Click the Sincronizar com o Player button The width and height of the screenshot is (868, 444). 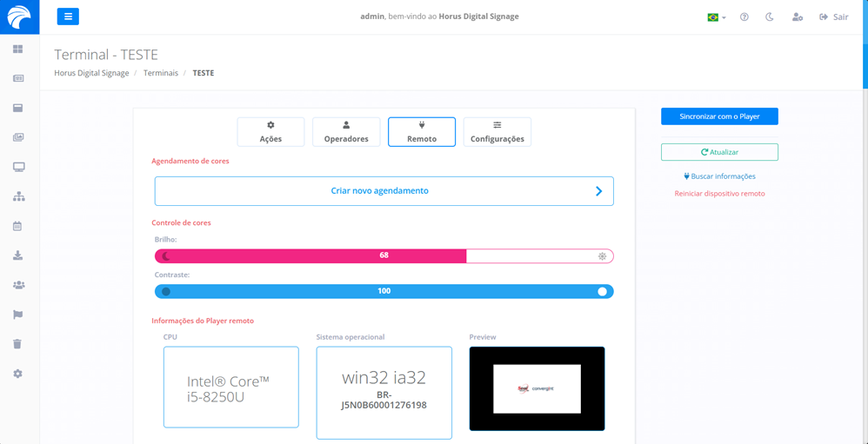pos(719,116)
